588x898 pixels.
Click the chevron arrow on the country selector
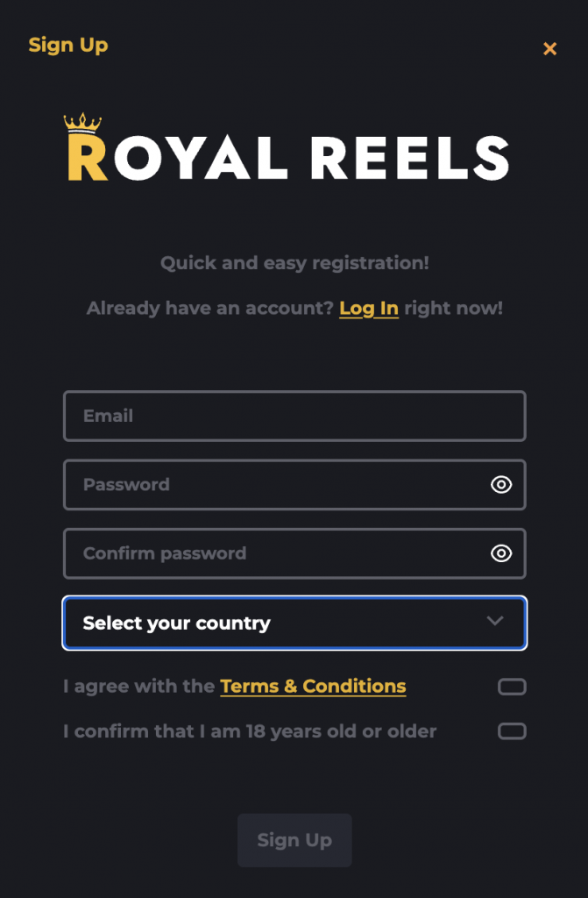(x=493, y=623)
